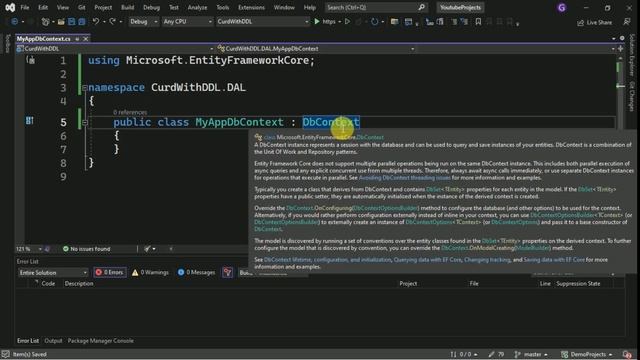Click the split editor icon

(x=620, y=49)
